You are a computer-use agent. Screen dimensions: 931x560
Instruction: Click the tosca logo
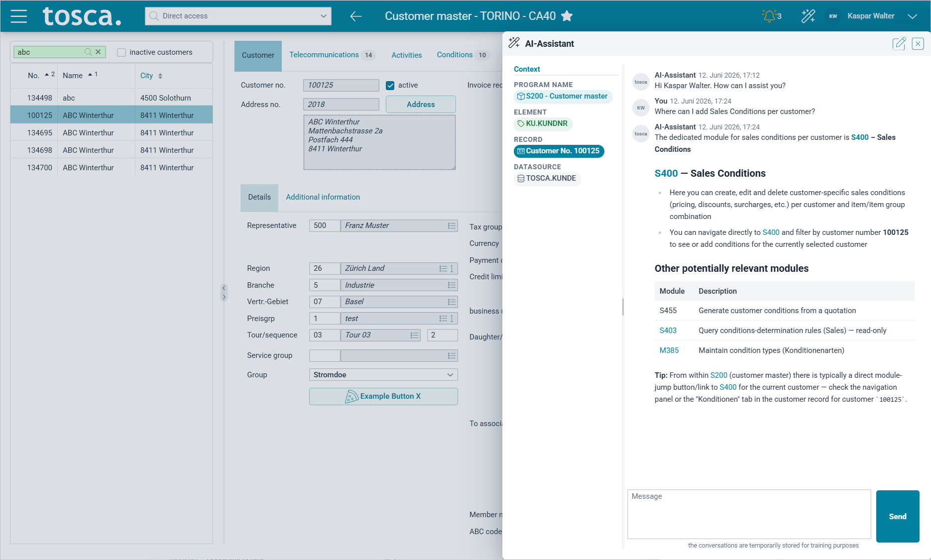click(x=82, y=16)
